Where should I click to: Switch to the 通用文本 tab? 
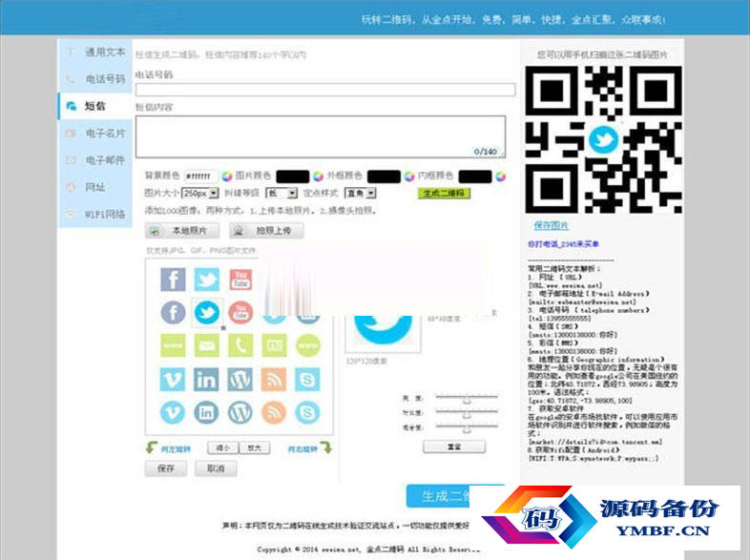(95, 52)
